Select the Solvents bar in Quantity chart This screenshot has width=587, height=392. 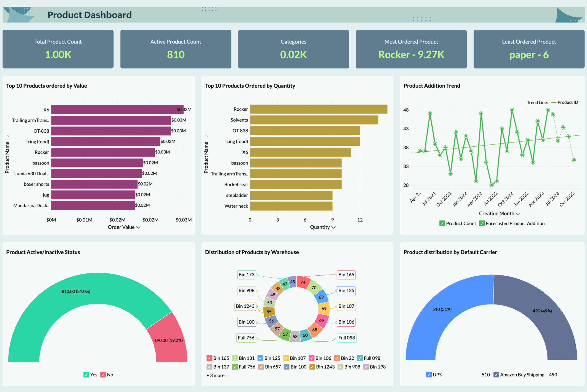pos(314,120)
